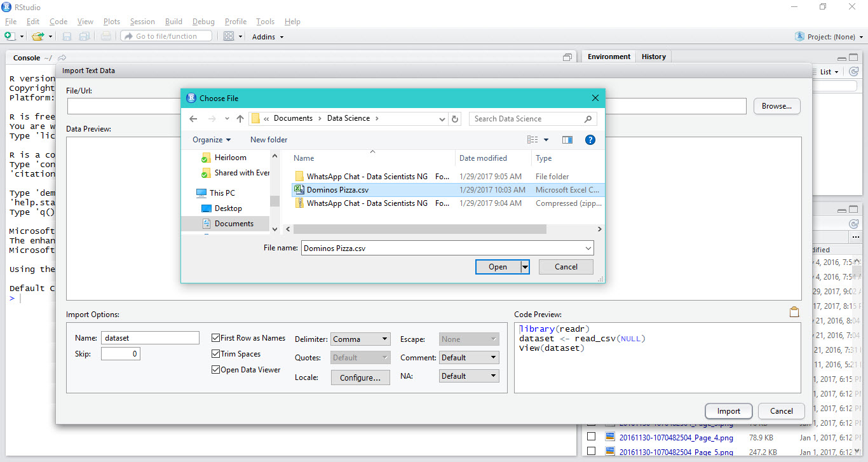Open the Tools menu
868x462 pixels.
pyautogui.click(x=266, y=22)
